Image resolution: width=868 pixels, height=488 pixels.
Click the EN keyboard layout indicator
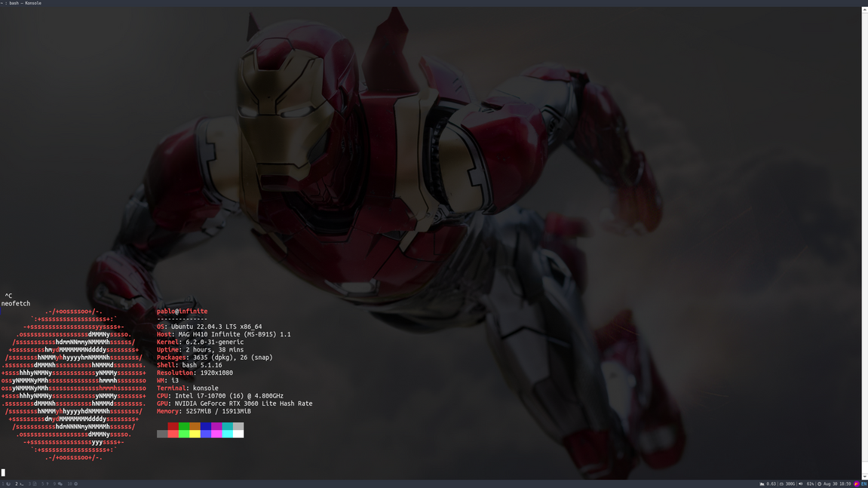click(864, 483)
